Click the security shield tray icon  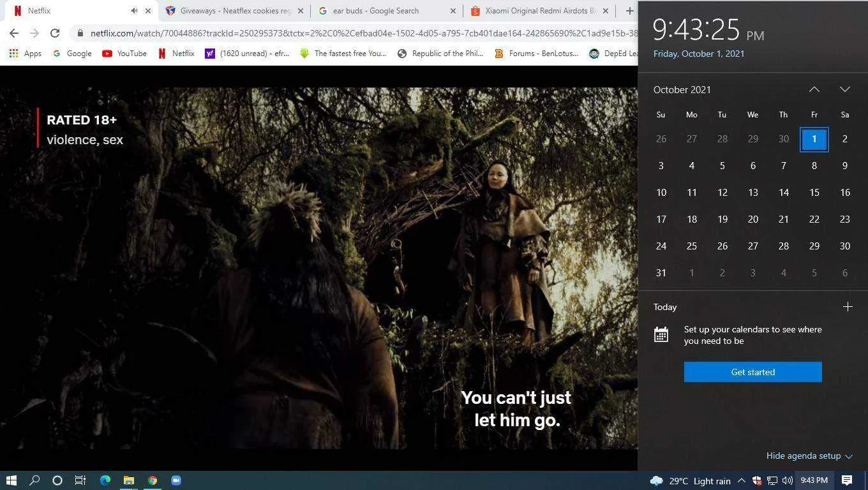[757, 480]
